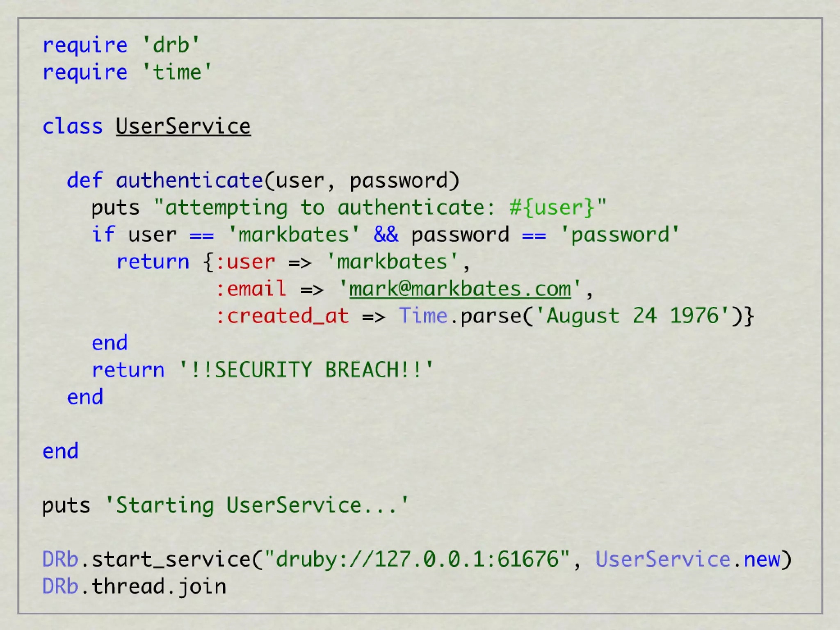Click the 'password' string at the end of the if line
The height and width of the screenshot is (630, 840).
pyautogui.click(x=619, y=235)
